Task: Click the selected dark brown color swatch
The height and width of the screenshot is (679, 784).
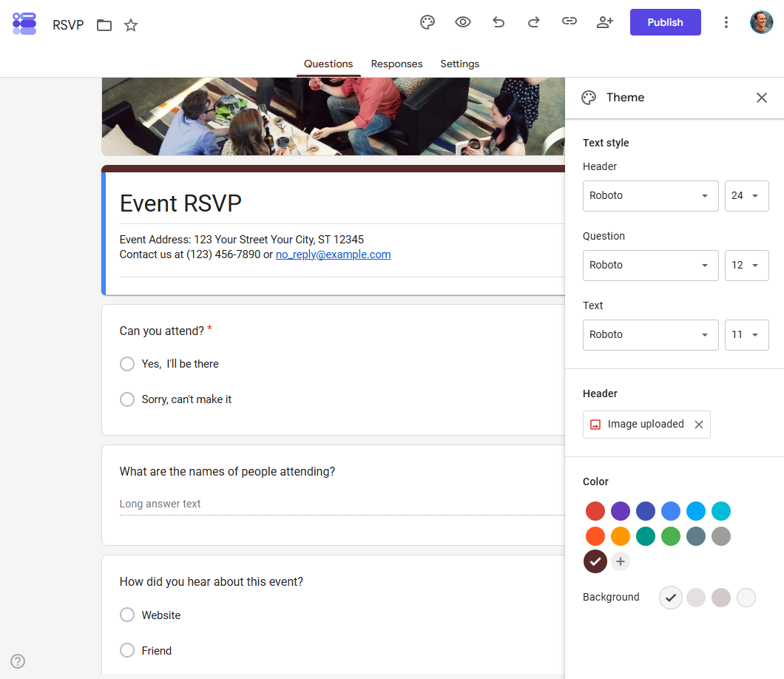Action: 595,561
